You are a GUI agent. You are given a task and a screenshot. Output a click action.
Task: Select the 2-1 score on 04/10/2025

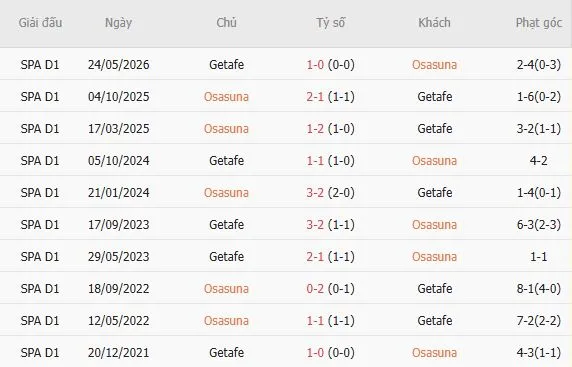coord(315,97)
